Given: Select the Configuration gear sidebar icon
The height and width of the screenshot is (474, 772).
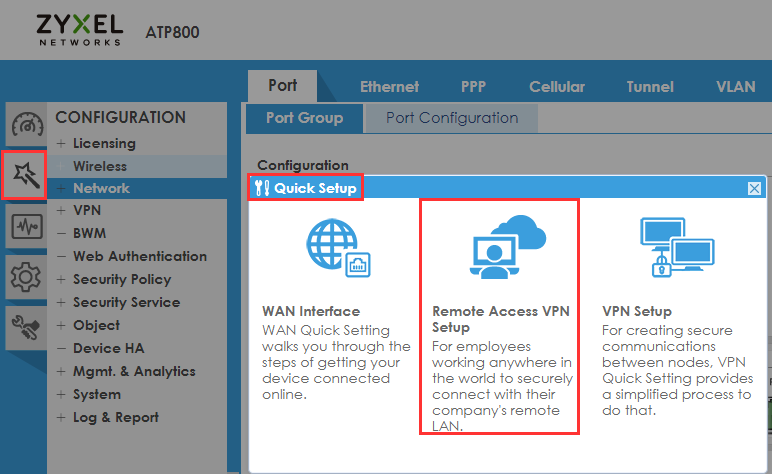Looking at the screenshot, I should [x=24, y=274].
